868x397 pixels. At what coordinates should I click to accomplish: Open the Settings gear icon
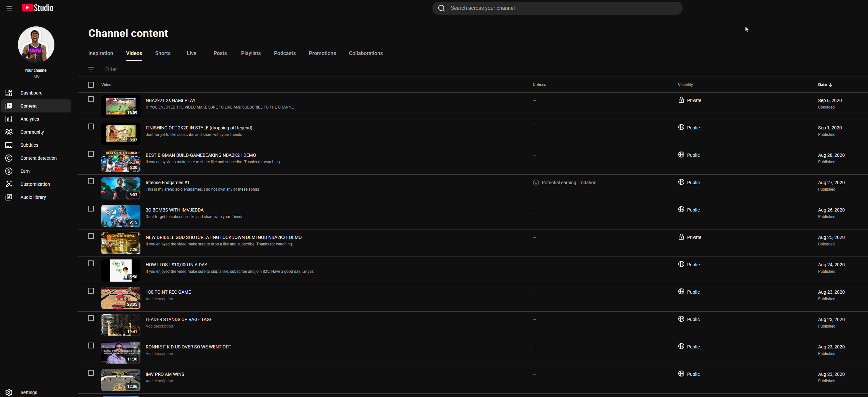[x=9, y=392]
